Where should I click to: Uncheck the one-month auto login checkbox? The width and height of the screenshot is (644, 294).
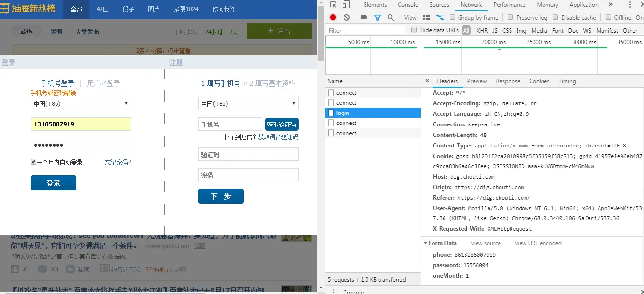[33, 162]
